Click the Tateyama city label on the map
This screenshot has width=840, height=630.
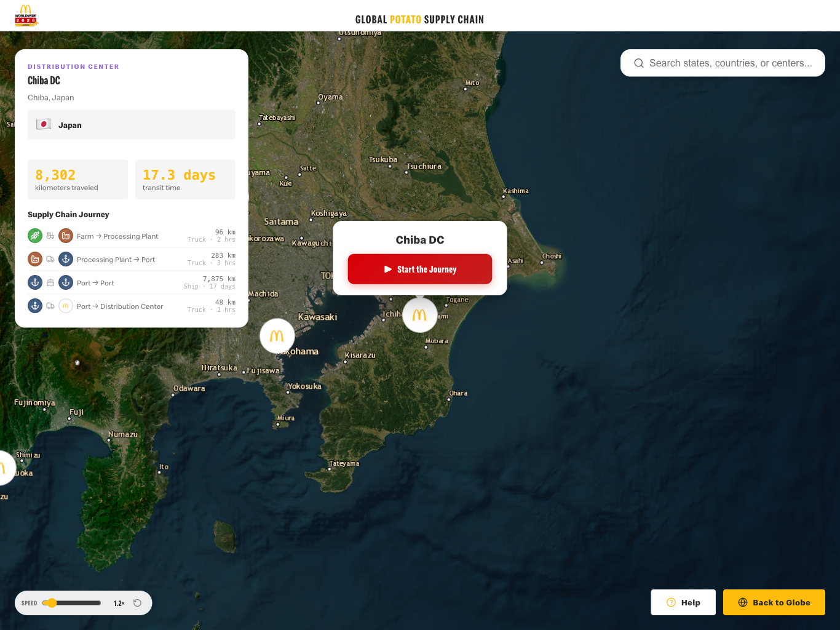pyautogui.click(x=344, y=463)
